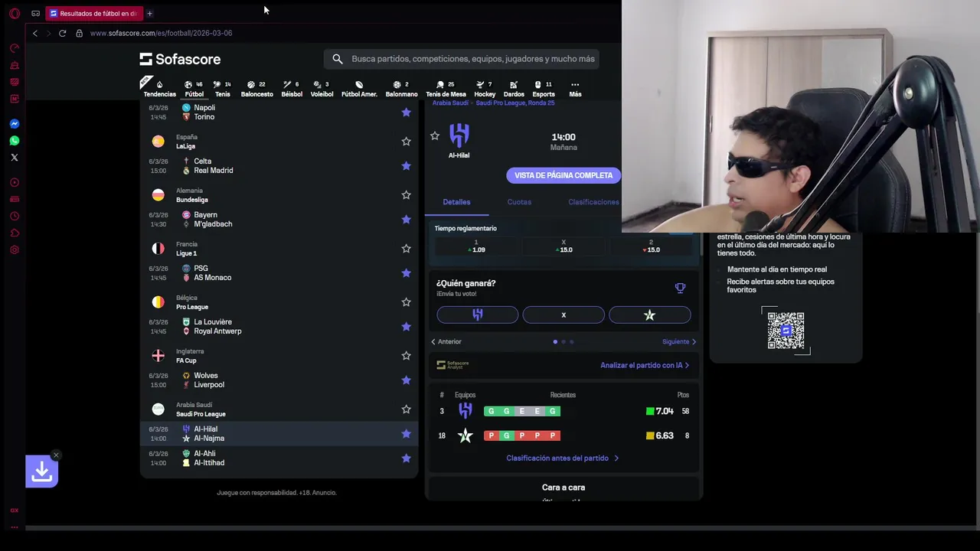
Task: Open the Más sports menu
Action: tap(575, 89)
